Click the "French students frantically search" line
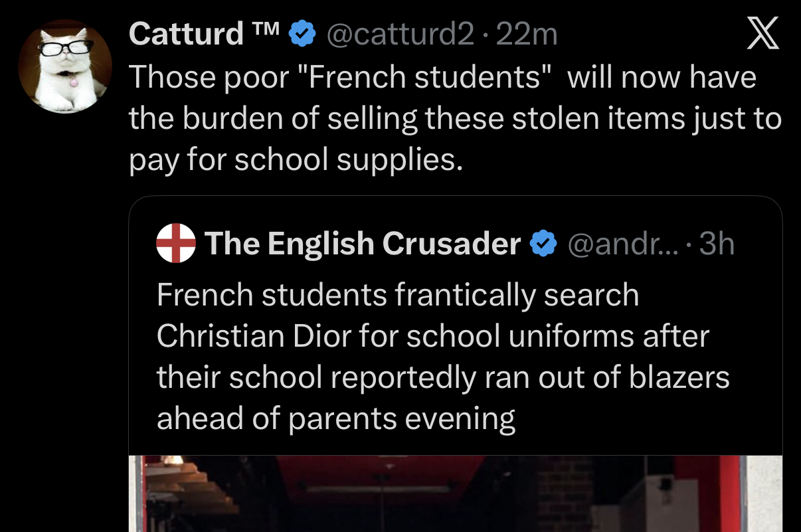801x532 pixels. pos(398,295)
